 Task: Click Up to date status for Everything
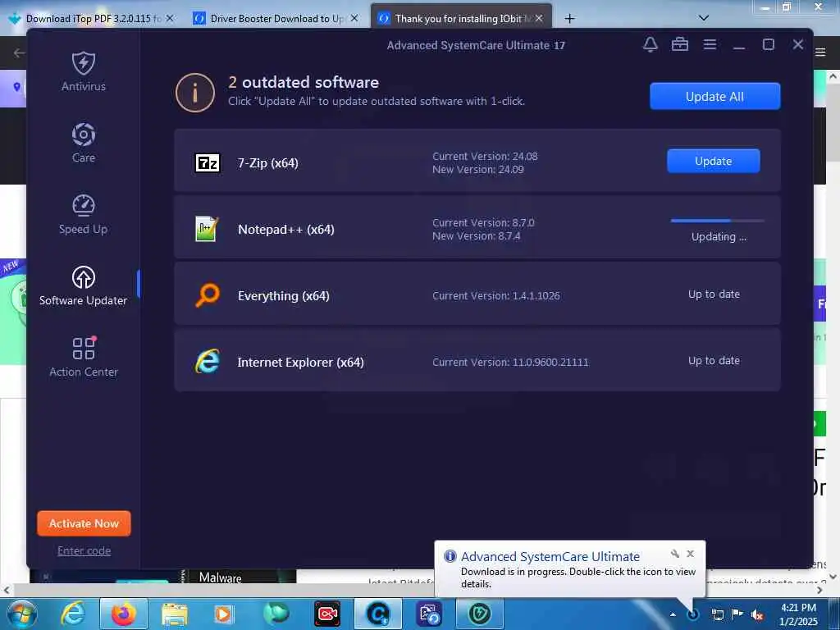[x=714, y=294]
